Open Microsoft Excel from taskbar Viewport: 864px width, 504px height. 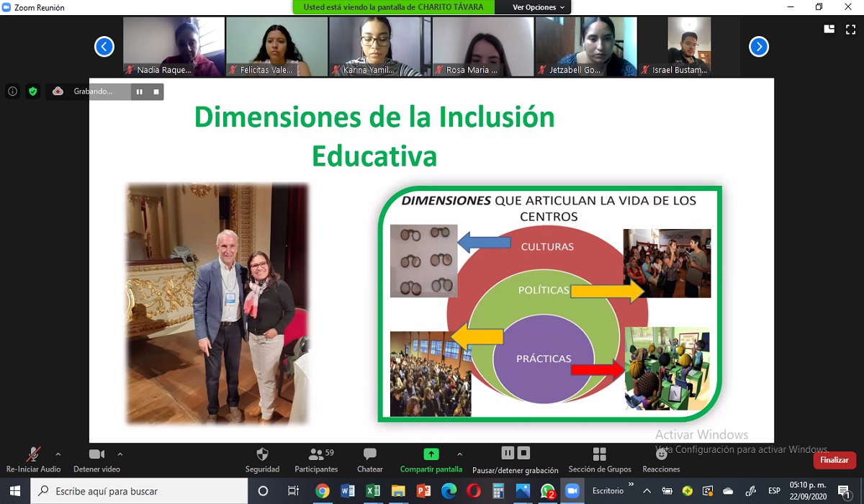(372, 491)
